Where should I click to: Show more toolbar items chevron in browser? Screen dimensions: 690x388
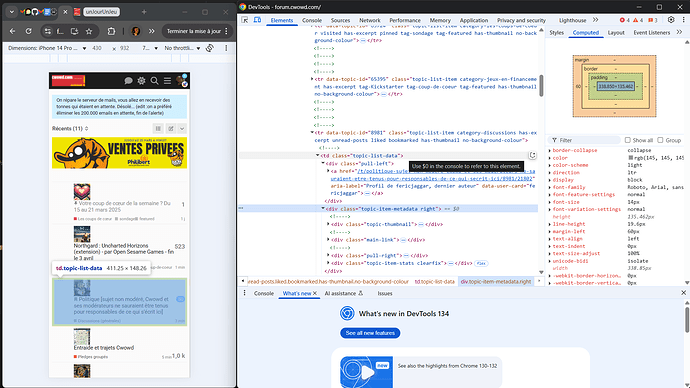click(x=152, y=31)
